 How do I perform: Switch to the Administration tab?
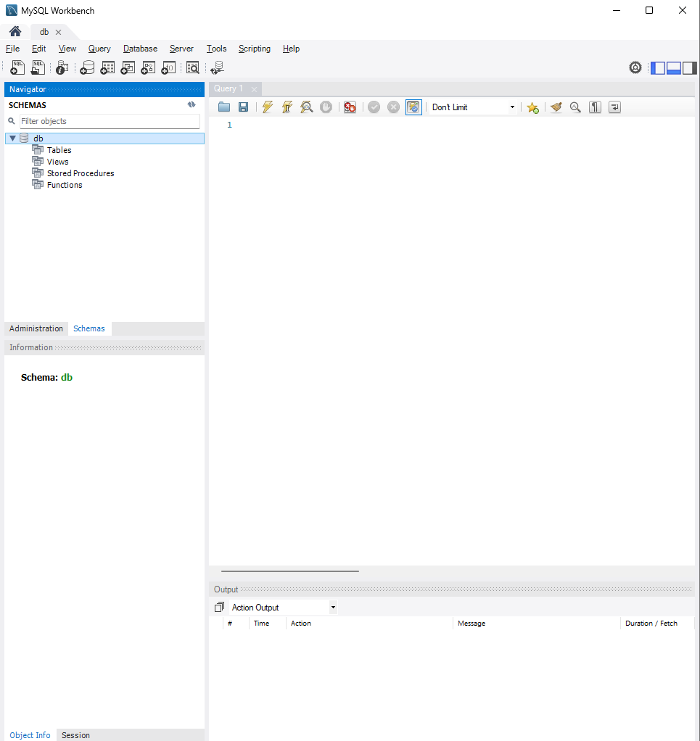[36, 328]
